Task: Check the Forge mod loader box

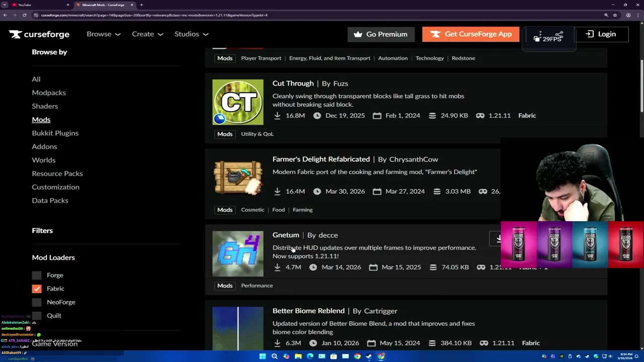Action: [37, 275]
